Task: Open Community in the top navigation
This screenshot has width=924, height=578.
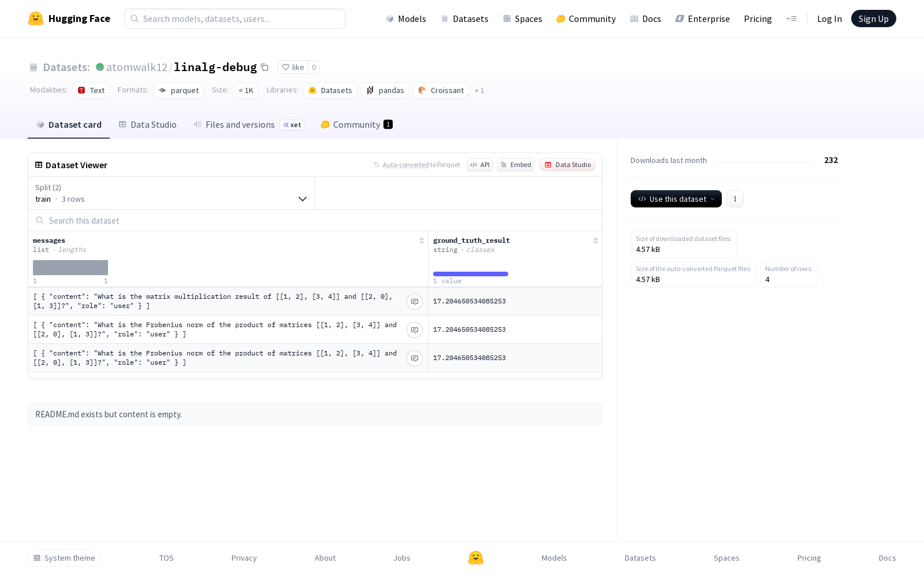Action: coord(586,18)
